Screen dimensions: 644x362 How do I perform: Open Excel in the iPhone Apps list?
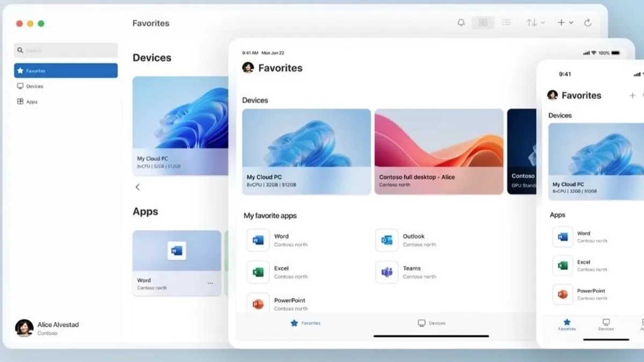[x=563, y=265]
